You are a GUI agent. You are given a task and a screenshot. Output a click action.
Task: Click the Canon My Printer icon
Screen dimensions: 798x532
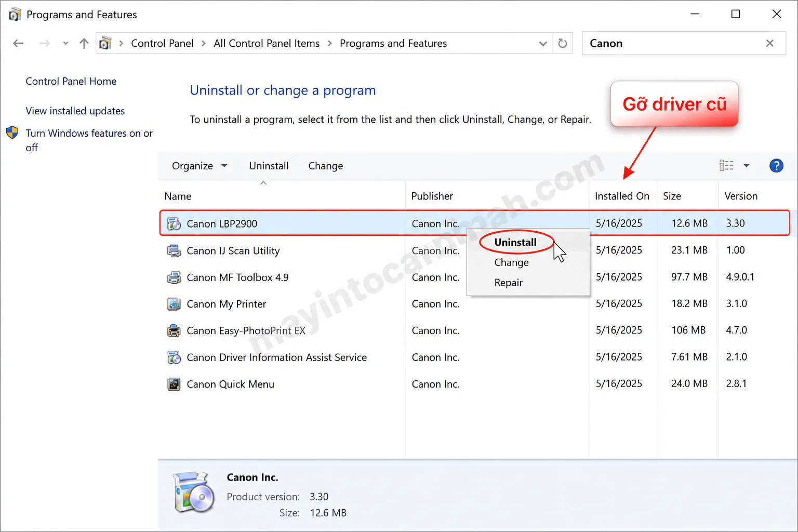click(174, 304)
